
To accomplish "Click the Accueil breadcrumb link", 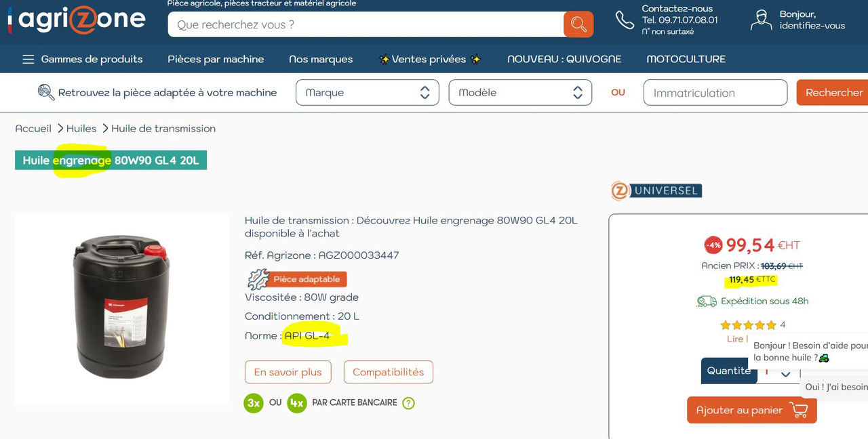I will (x=33, y=128).
